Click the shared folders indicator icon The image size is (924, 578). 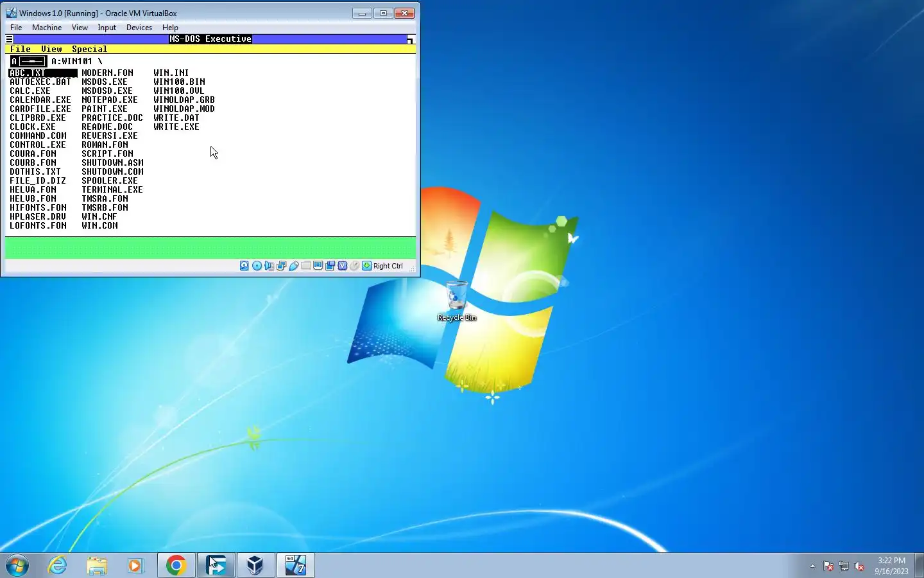[305, 266]
